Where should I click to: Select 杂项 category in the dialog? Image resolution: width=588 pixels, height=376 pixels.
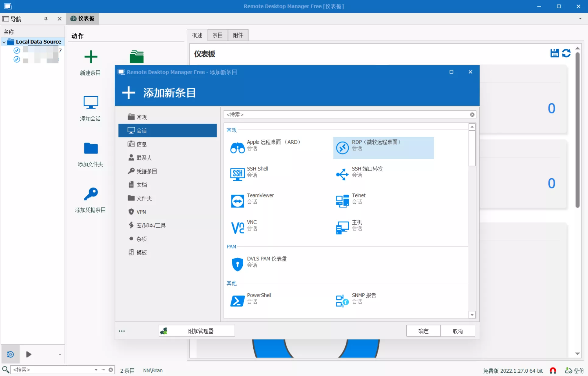(x=167, y=239)
